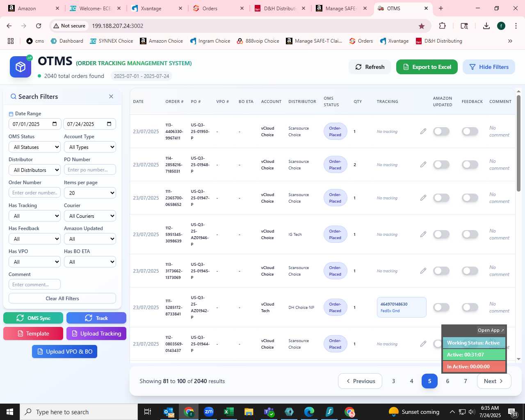Bookmark star icon in address bar
This screenshot has height=420, width=525.
422,26
